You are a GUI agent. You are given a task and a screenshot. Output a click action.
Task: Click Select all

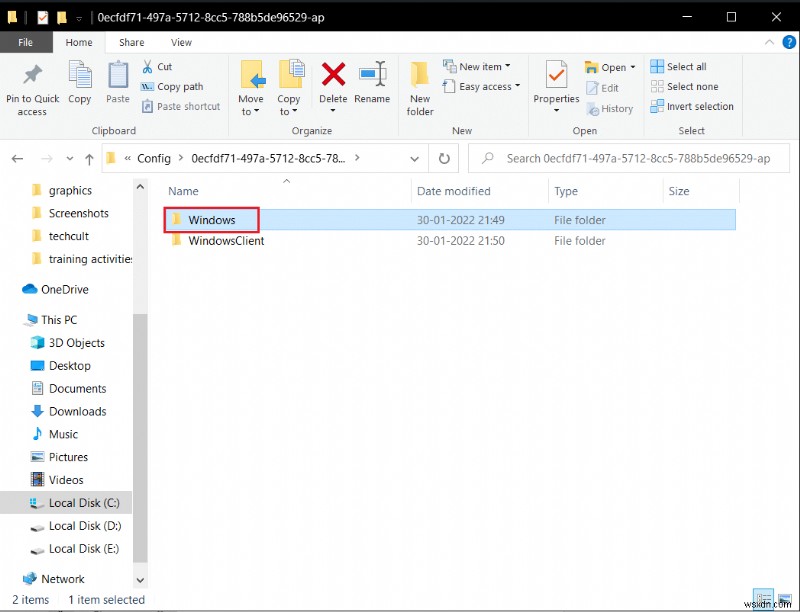tap(679, 66)
